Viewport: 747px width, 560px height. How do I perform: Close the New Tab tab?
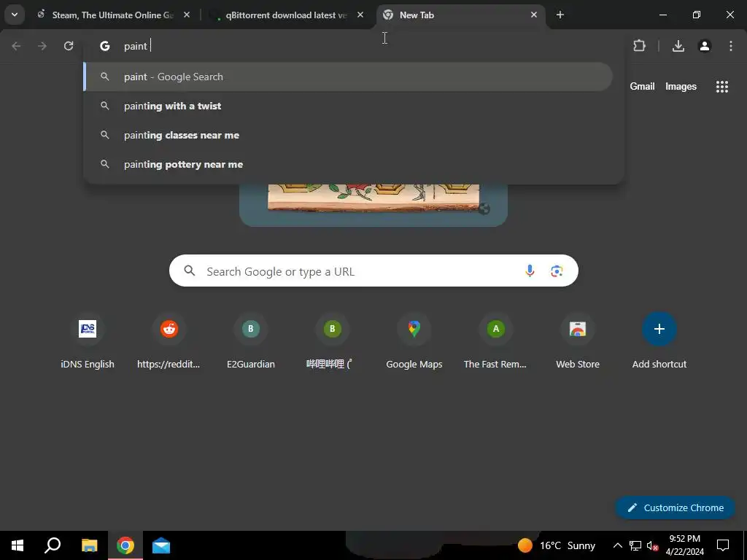click(x=534, y=15)
